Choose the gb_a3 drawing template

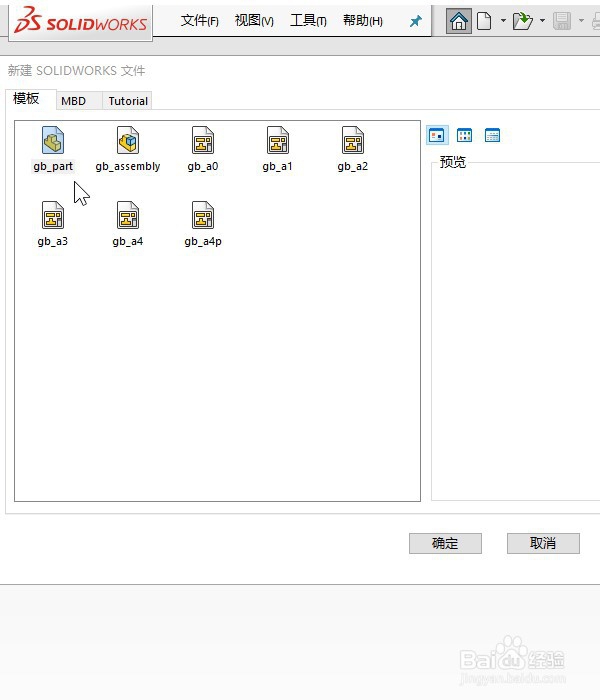point(53,215)
